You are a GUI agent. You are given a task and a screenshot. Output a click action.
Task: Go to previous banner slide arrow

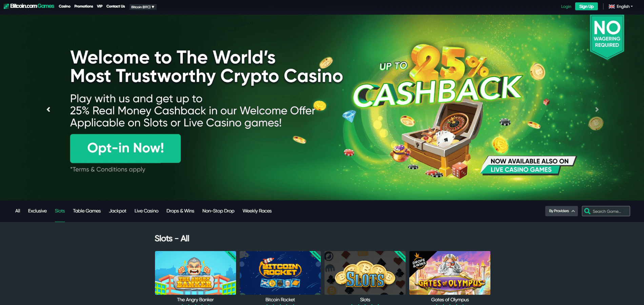(48, 109)
